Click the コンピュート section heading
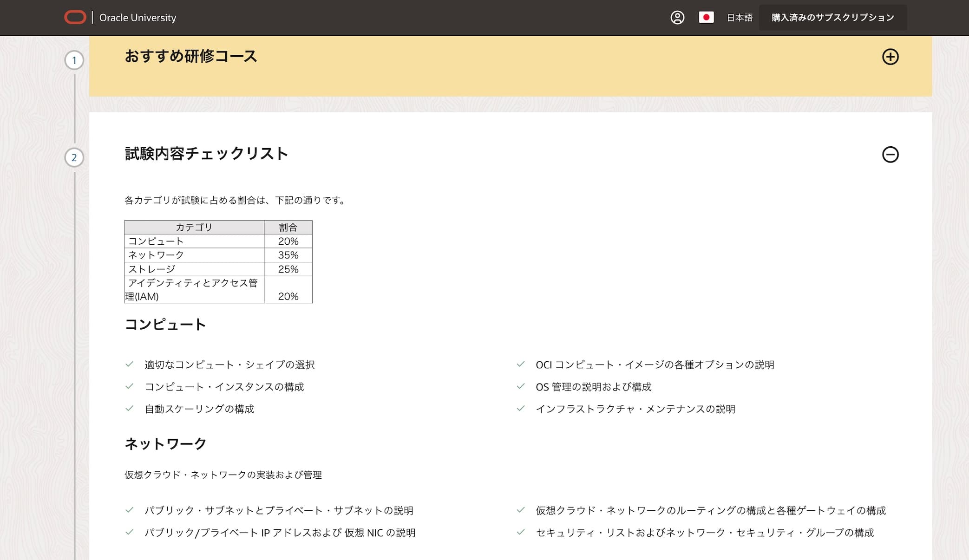The height and width of the screenshot is (560, 969). click(x=165, y=325)
